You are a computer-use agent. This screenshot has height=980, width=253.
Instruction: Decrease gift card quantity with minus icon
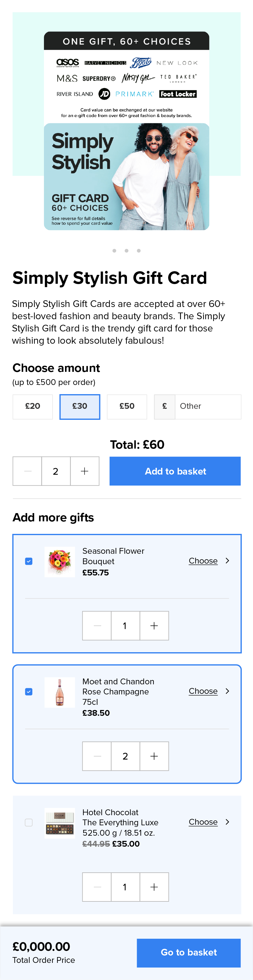click(x=27, y=471)
